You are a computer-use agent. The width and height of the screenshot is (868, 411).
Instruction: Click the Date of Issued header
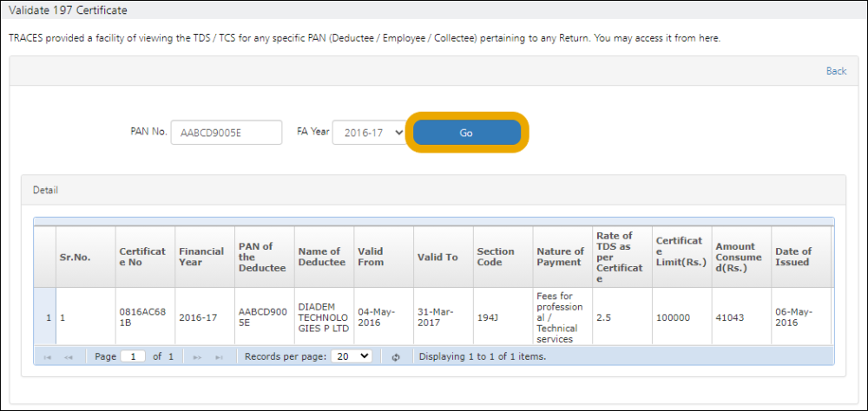pos(793,257)
